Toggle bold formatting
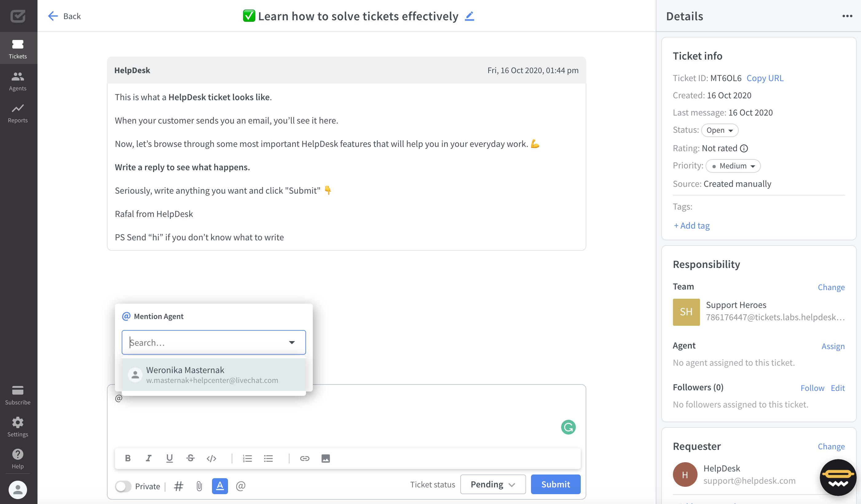 click(128, 458)
